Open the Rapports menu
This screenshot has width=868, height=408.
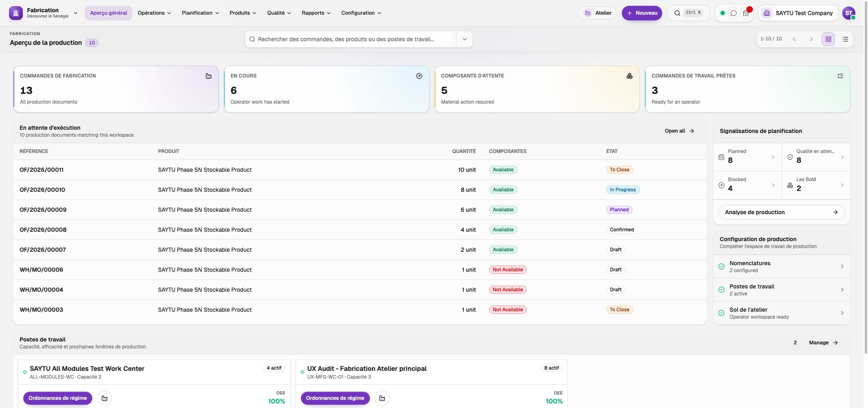316,13
